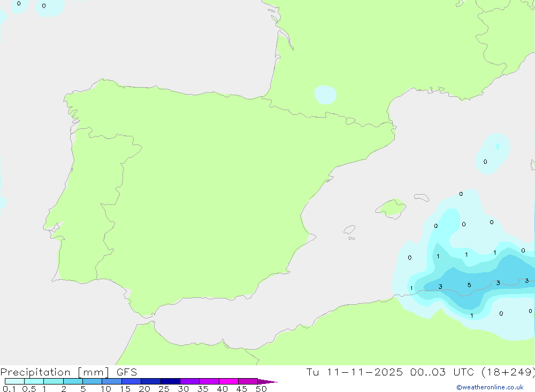Click the legend label "0.1"
This screenshot has width=535, height=392.
[9, 389]
